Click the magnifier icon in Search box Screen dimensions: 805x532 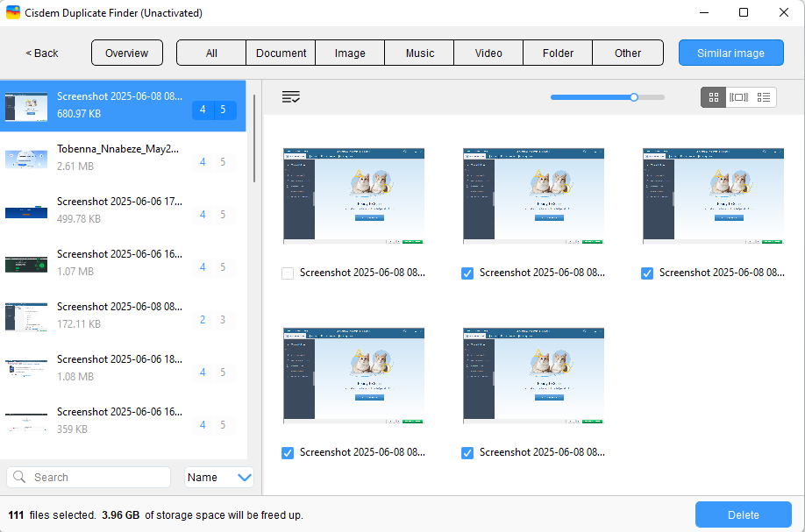pos(19,477)
